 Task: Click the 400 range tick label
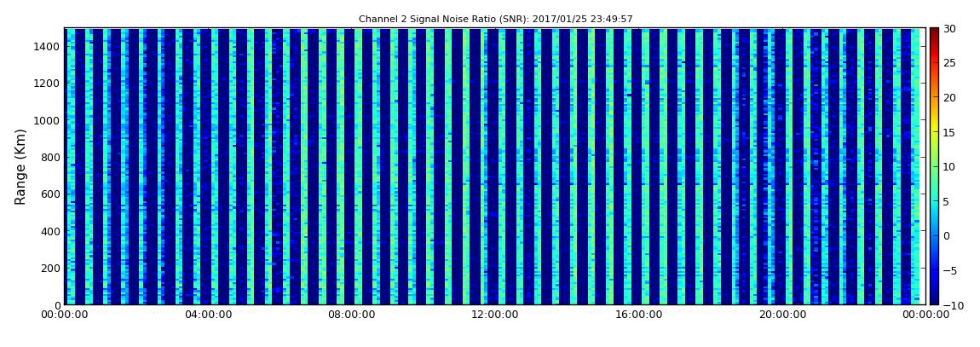[x=50, y=231]
